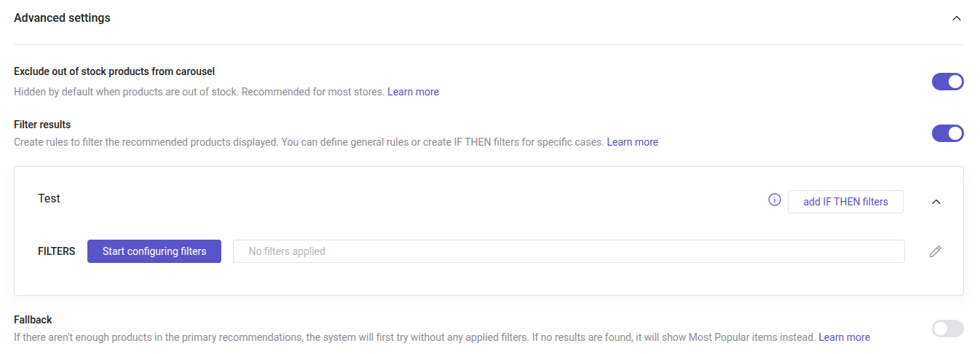The image size is (980, 354).
Task: Collapse the Test filter panel
Action: [x=936, y=202]
